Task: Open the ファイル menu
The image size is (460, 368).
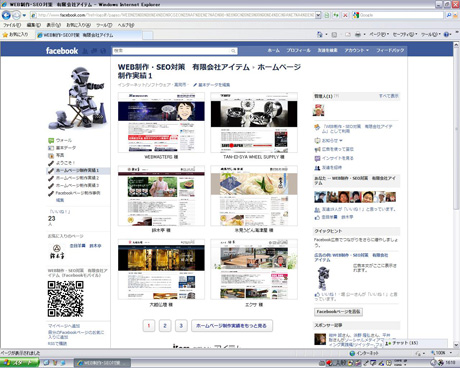Action: [x=12, y=25]
